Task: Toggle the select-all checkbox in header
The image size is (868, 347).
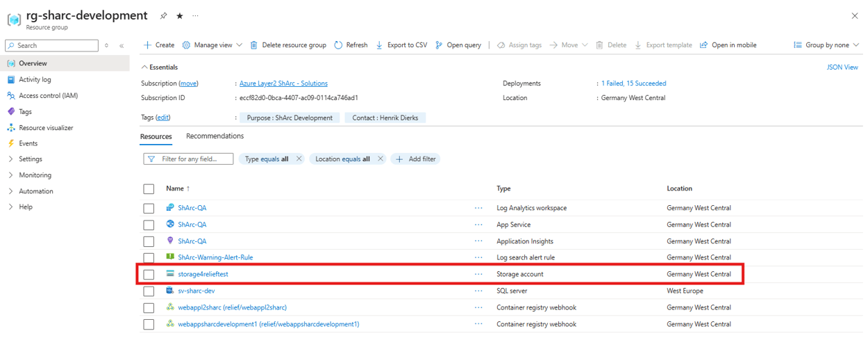Action: pyautogui.click(x=149, y=188)
